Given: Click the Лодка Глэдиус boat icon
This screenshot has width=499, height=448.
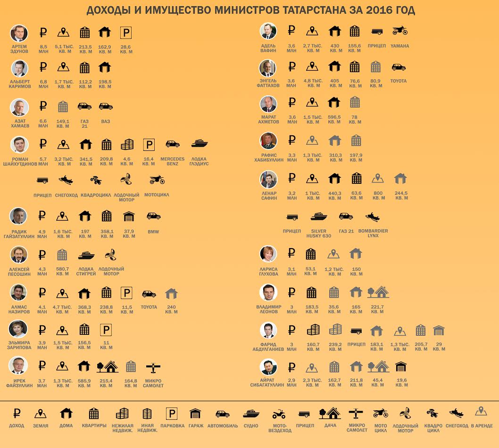Looking at the screenshot, I should [x=200, y=144].
